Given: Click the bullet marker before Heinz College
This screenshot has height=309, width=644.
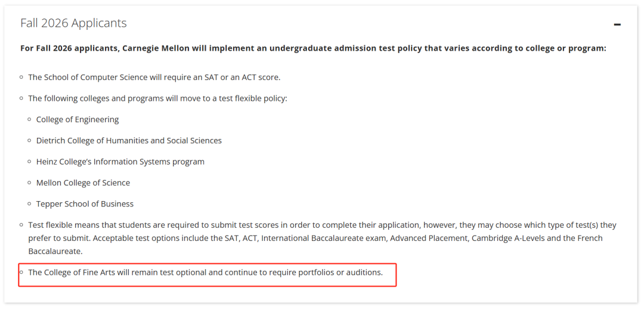Looking at the screenshot, I should [x=30, y=162].
